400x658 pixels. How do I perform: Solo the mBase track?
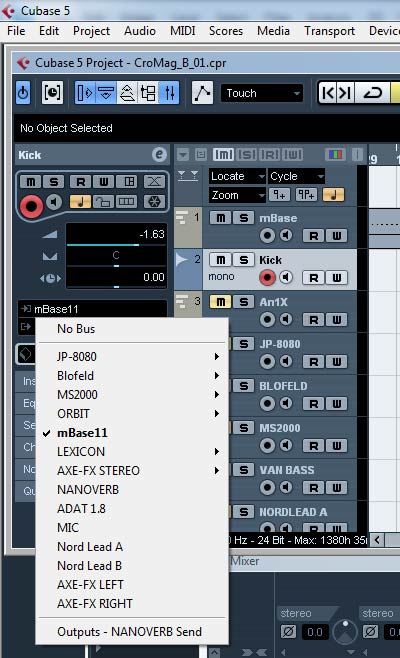click(243, 217)
